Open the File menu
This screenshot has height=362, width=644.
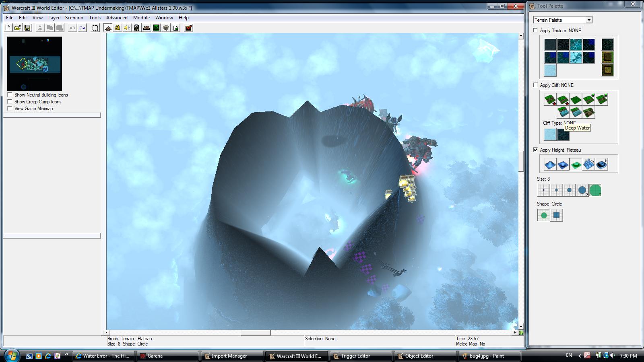pos(10,18)
